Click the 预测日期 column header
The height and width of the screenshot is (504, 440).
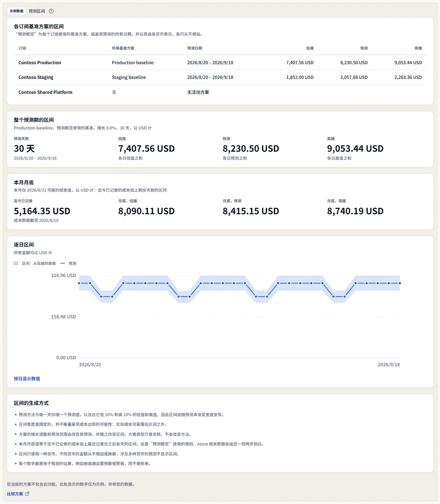coord(195,48)
